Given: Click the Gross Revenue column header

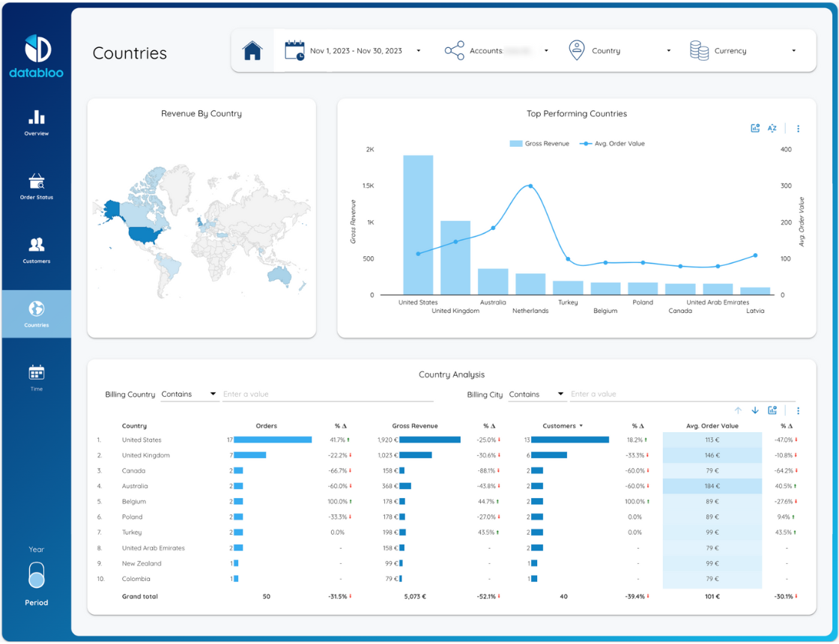Looking at the screenshot, I should pyautogui.click(x=414, y=426).
